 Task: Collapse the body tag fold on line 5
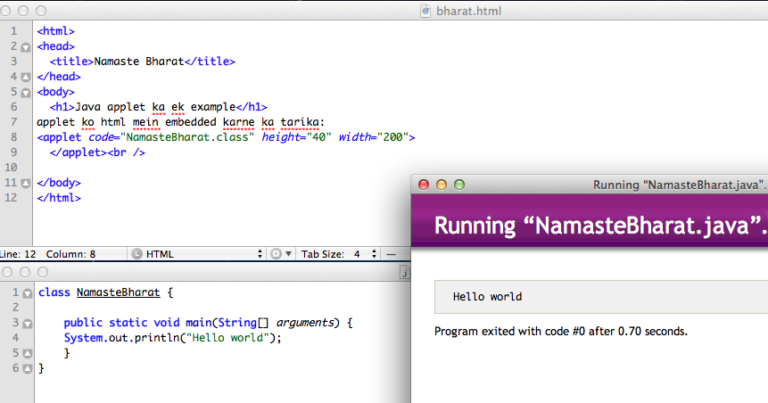pos(26,91)
